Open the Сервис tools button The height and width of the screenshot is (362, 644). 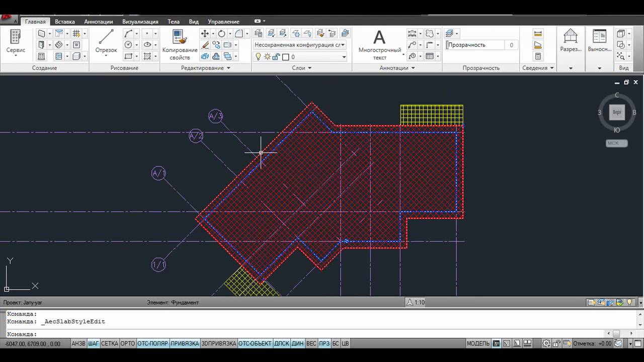16,42
